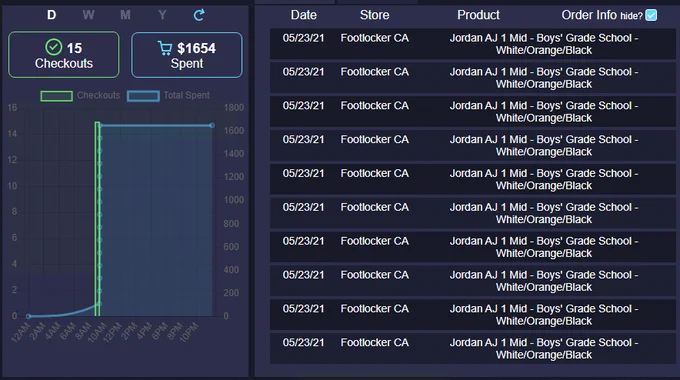680x380 pixels.
Task: Click the Total Spent legend label
Action: pos(186,95)
